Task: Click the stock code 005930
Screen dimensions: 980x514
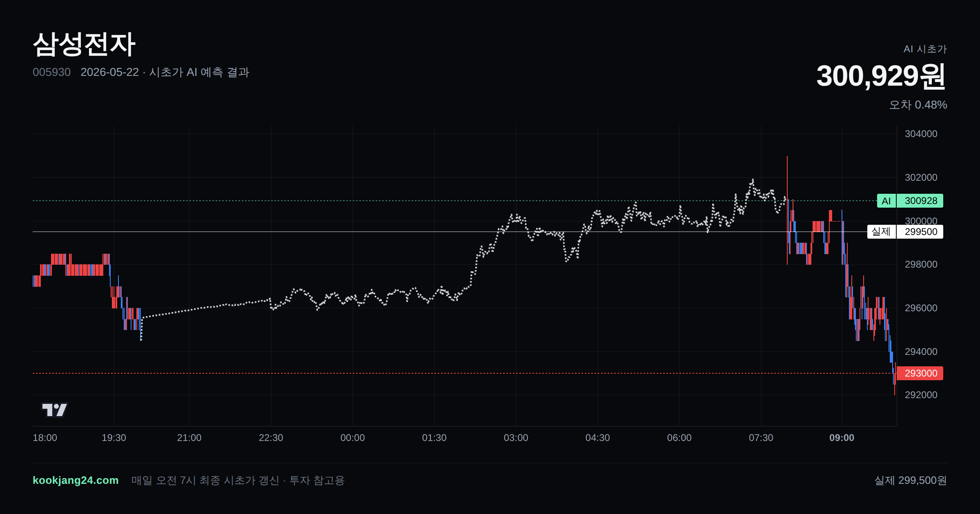Action: [x=51, y=72]
